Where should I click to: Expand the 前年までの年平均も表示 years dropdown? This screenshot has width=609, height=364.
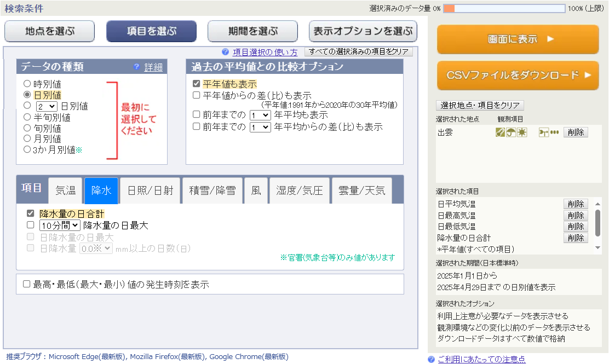[260, 115]
